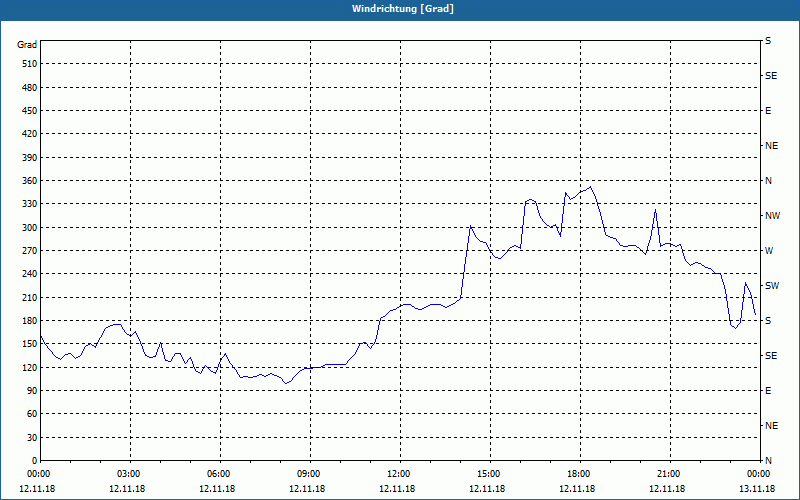The width and height of the screenshot is (800, 500).
Task: Select the 60 y-axis tick label
Action: click(32, 414)
